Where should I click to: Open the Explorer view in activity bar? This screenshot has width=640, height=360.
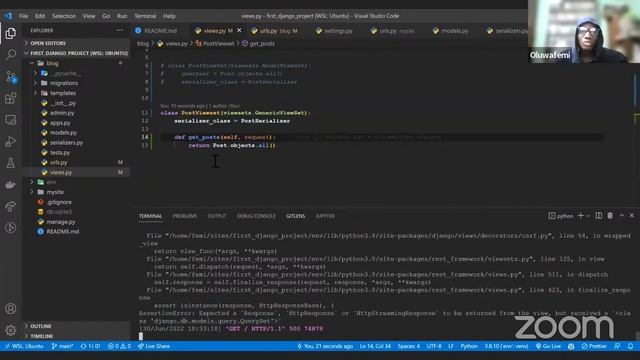tap(11, 33)
